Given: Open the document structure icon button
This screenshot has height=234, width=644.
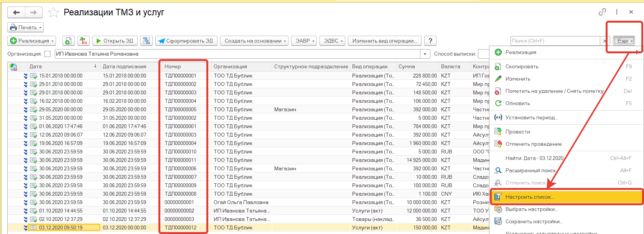Looking at the screenshot, I should point(146,41).
